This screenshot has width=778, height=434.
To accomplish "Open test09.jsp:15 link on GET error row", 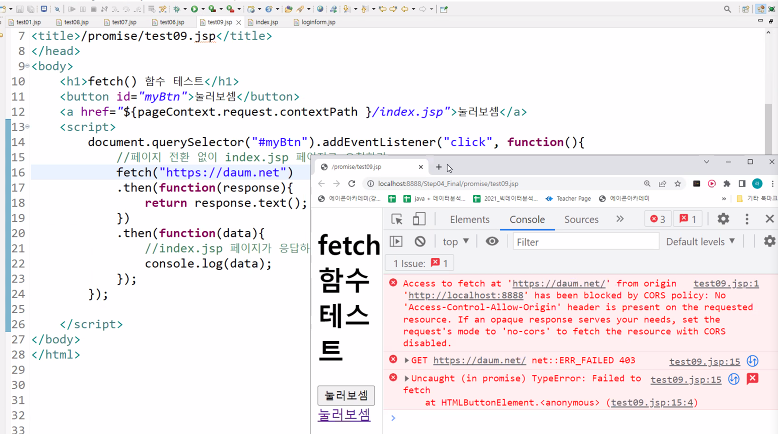I will click(705, 361).
